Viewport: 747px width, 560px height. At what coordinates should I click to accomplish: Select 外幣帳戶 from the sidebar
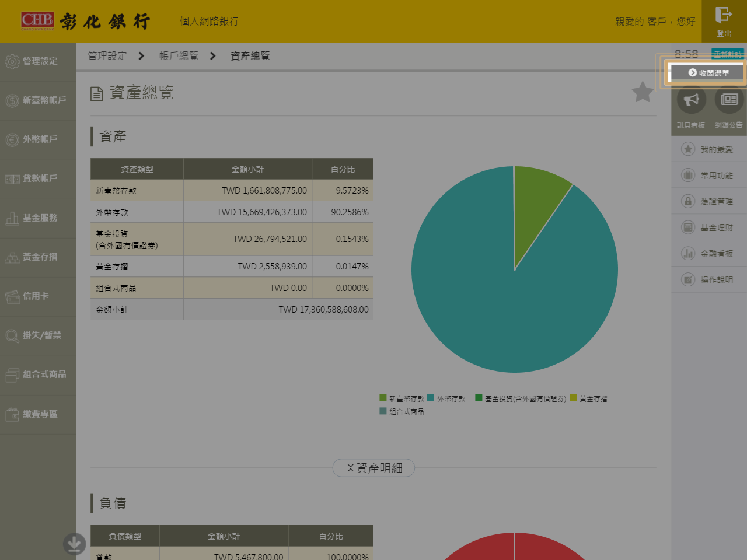(x=39, y=139)
